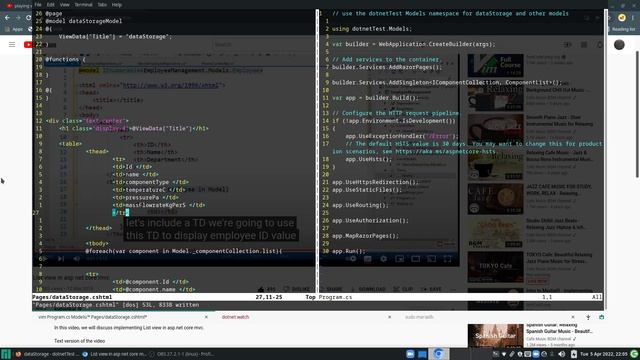This screenshot has height=360, width=640.
Task: Click 'Text version of the video' in description
Action: [x=80, y=341]
